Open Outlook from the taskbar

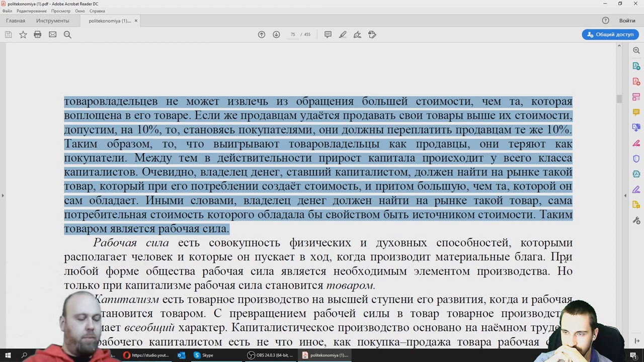point(181,355)
